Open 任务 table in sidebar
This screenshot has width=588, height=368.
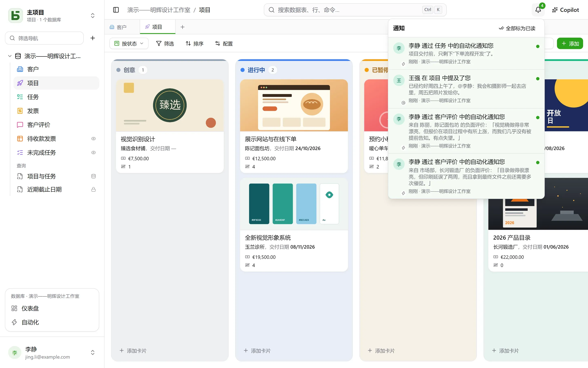[x=56, y=97]
